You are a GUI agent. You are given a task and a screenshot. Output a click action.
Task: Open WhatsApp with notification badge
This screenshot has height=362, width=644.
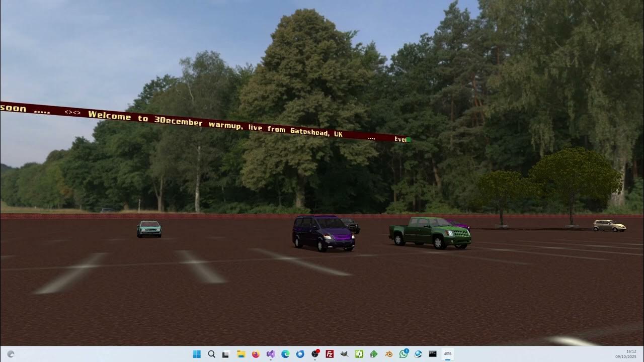point(404,354)
